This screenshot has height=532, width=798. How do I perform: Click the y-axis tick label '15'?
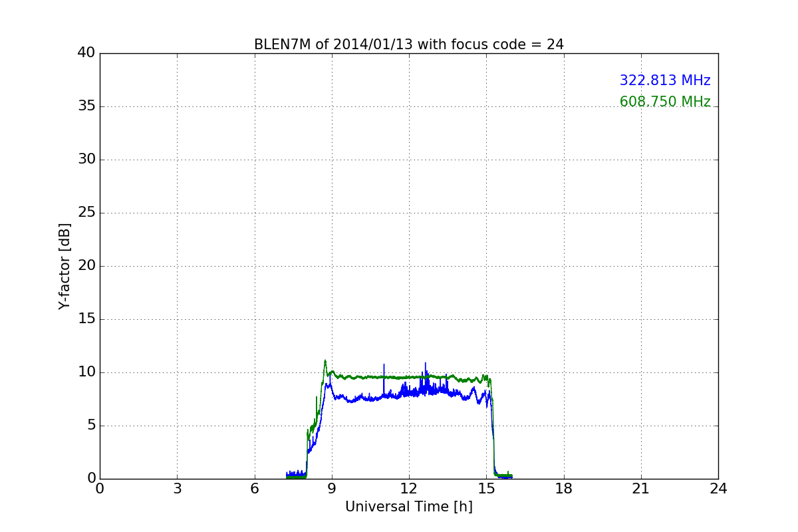86,319
